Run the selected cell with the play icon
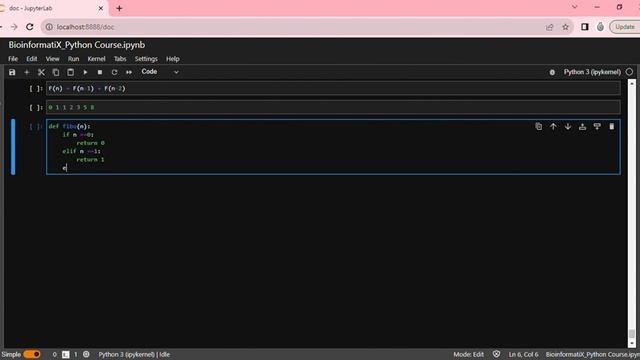This screenshot has width=640, height=360. coord(85,72)
